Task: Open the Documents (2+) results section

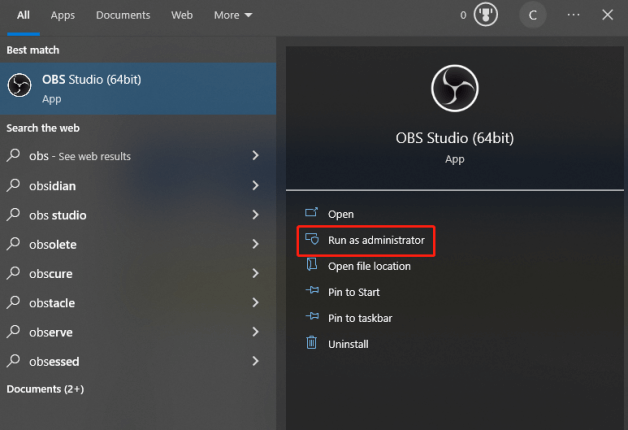Action: click(x=45, y=389)
